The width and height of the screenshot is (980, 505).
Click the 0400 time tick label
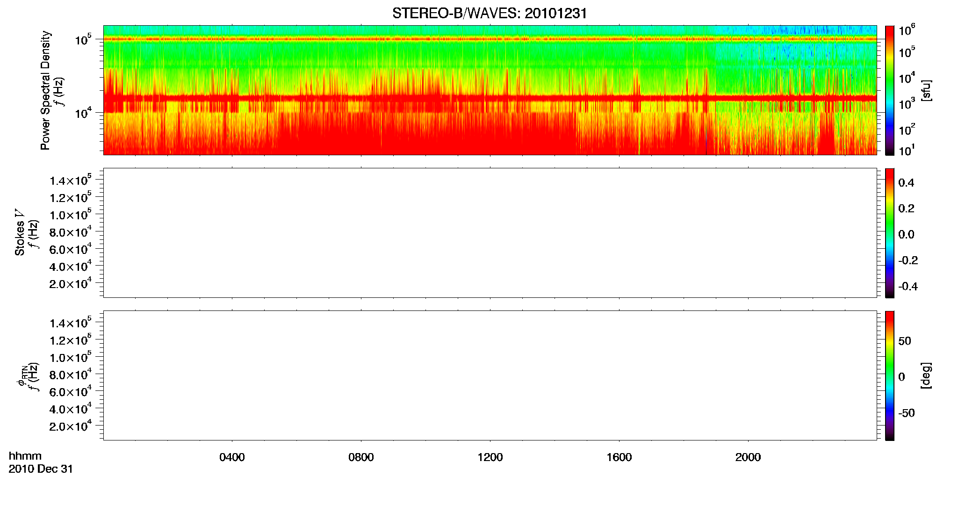click(x=232, y=457)
